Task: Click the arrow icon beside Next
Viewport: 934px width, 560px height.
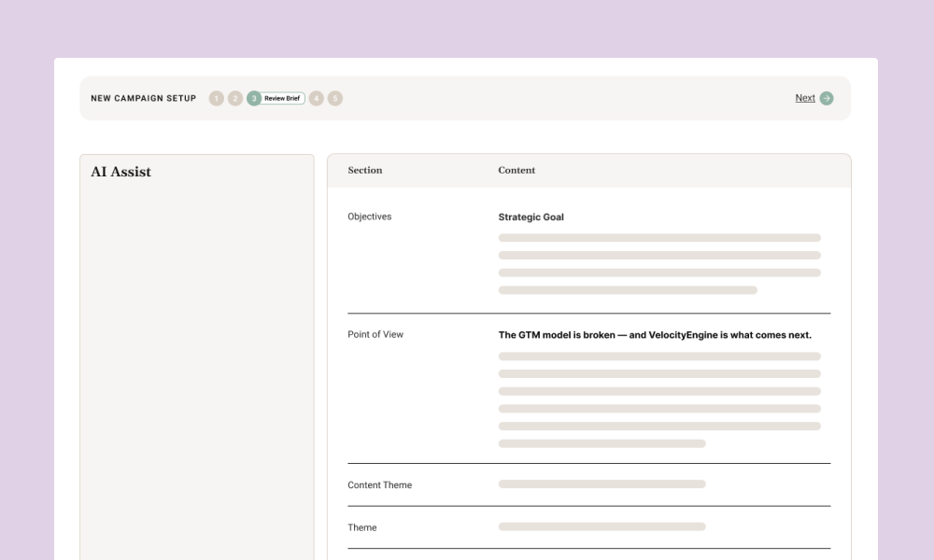Action: pyautogui.click(x=827, y=97)
